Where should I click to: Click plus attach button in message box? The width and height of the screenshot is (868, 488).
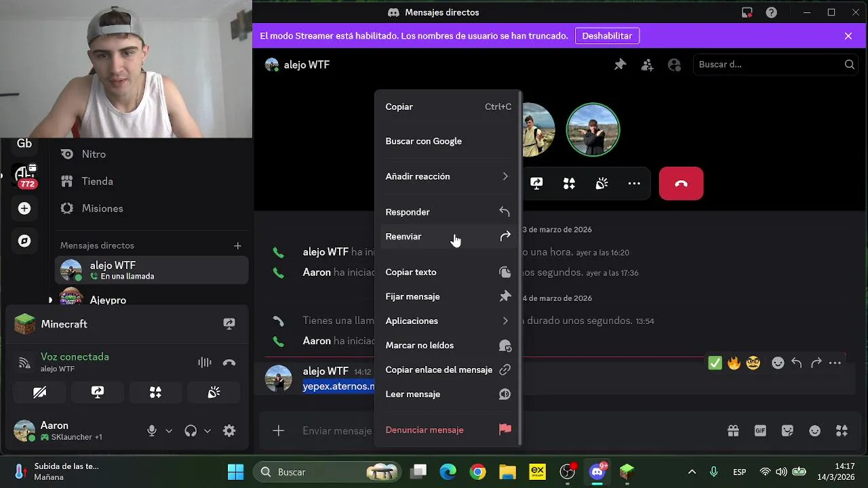pyautogui.click(x=278, y=430)
